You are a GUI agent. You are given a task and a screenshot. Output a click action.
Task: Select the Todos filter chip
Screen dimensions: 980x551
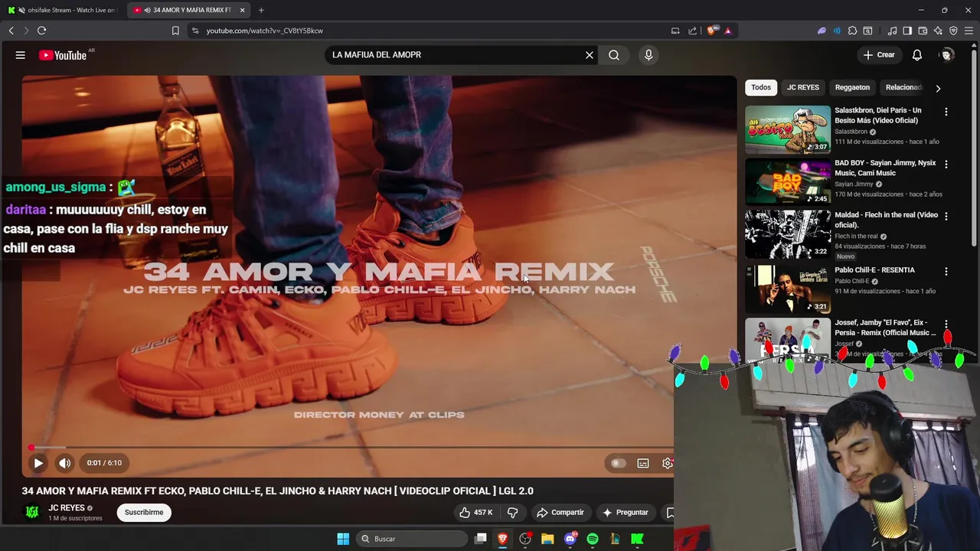coord(761,87)
